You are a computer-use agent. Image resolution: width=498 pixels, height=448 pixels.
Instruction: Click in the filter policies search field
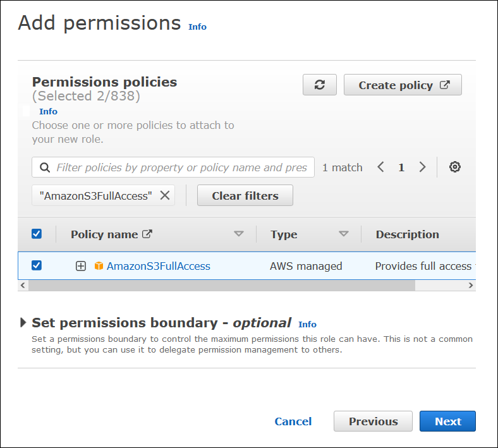click(181, 167)
